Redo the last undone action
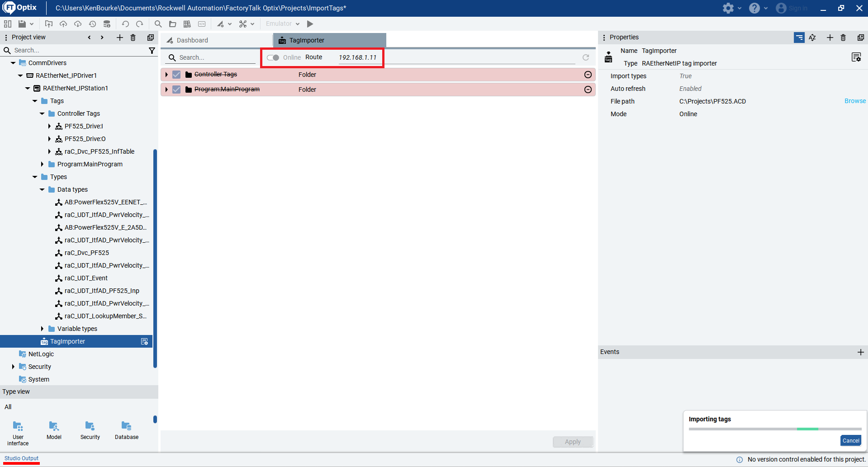Viewport: 868px width, 467px height. (x=140, y=24)
